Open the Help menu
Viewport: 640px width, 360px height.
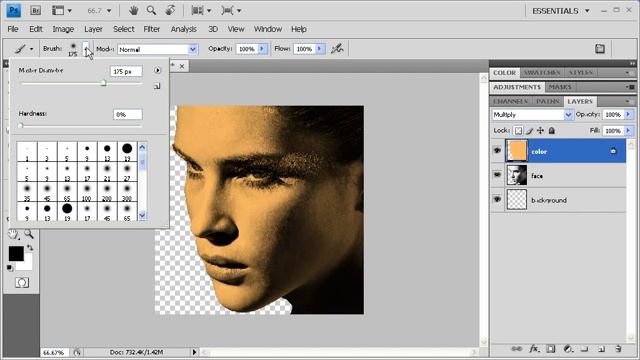(x=299, y=29)
